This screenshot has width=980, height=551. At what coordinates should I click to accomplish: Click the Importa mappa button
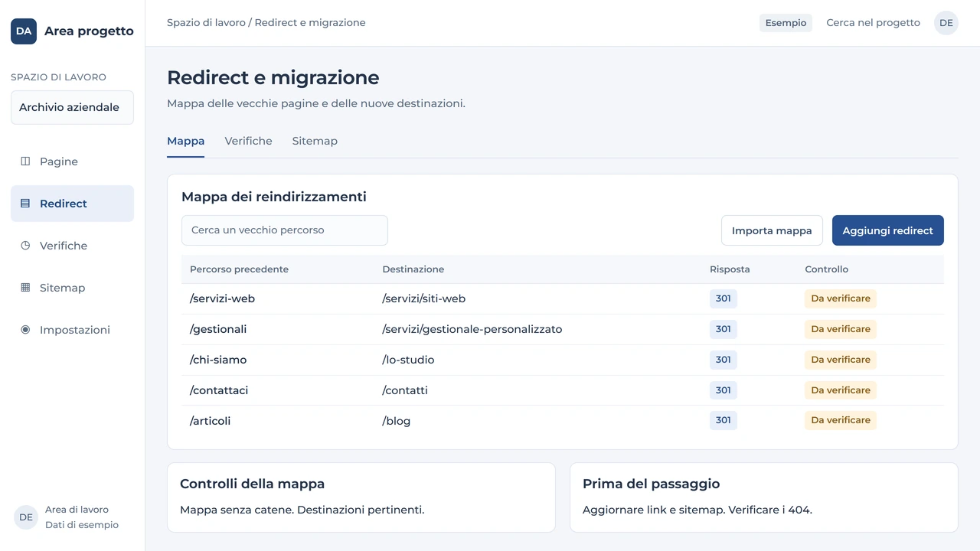coord(772,230)
